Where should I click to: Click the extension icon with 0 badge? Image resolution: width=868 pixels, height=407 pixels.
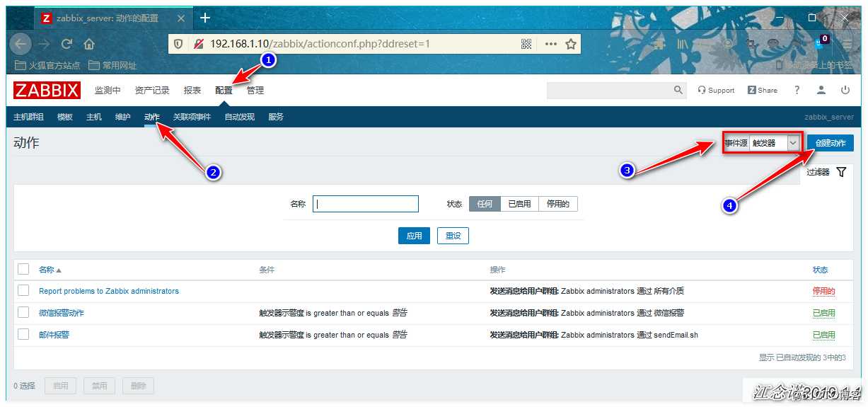tap(821, 42)
